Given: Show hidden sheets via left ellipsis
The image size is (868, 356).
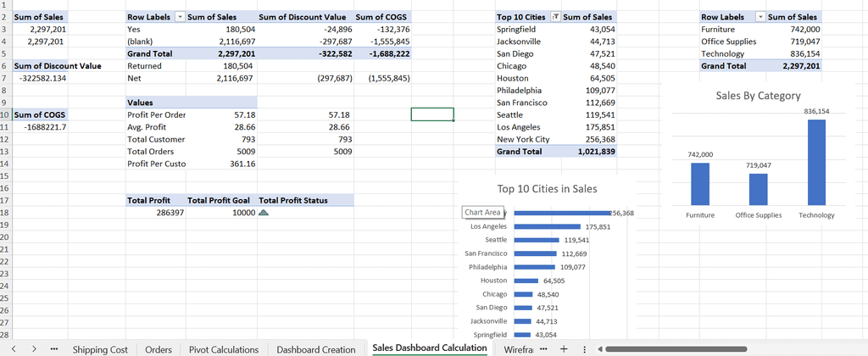Looking at the screenshot, I should (54, 349).
